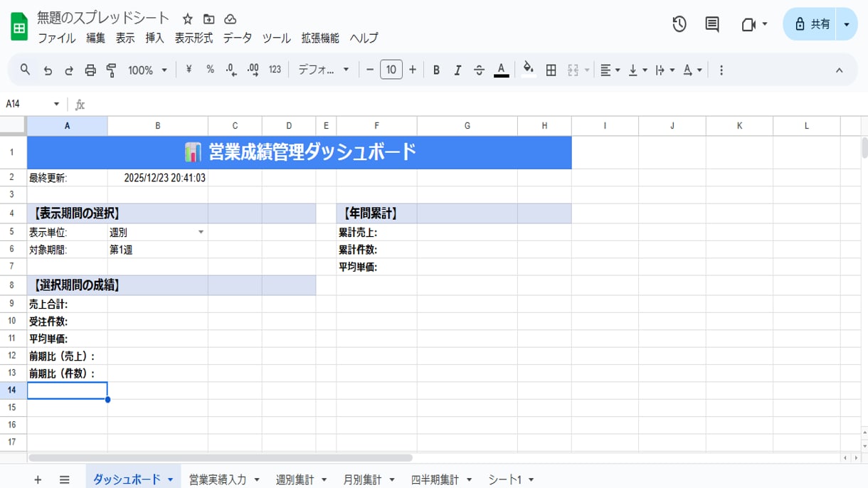This screenshot has width=868, height=488.
Task: Open vertical align dropdown
Action: [x=637, y=70]
